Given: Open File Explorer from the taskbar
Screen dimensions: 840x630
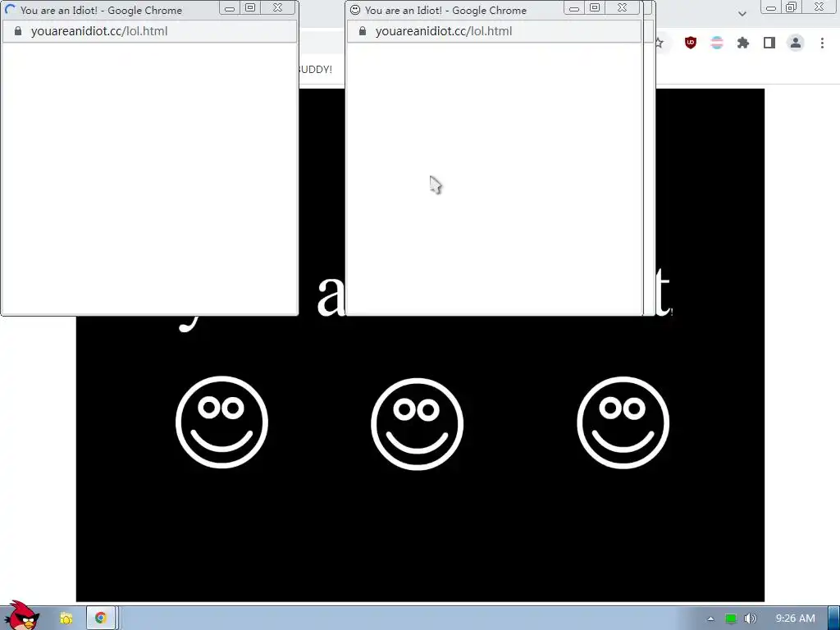Looking at the screenshot, I should (x=66, y=619).
